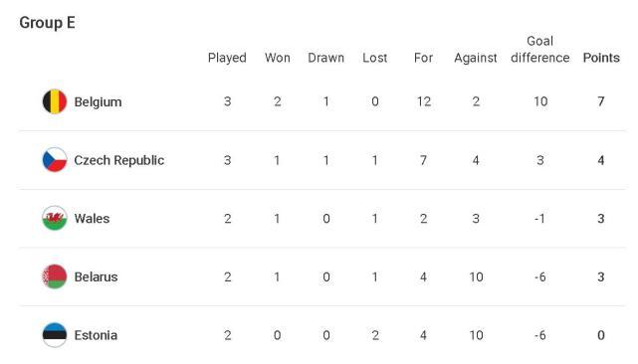
Task: Click the Wales dragon flag icon
Action: click(x=55, y=219)
